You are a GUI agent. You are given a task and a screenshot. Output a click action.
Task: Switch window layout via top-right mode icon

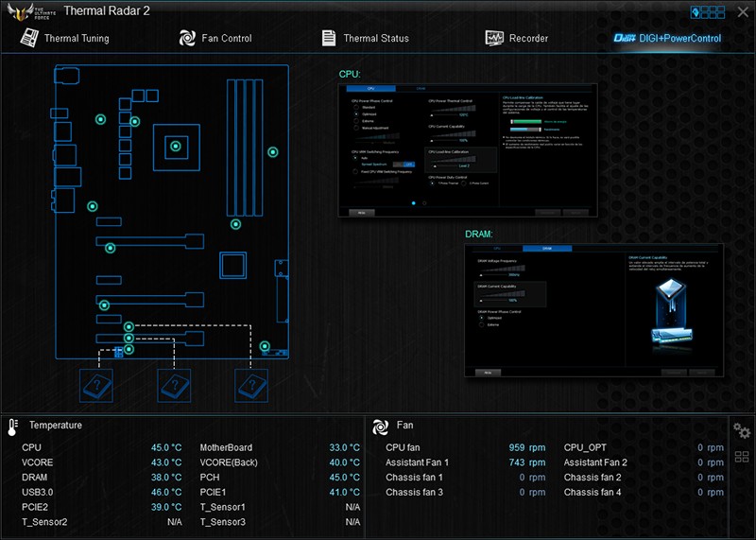point(708,12)
